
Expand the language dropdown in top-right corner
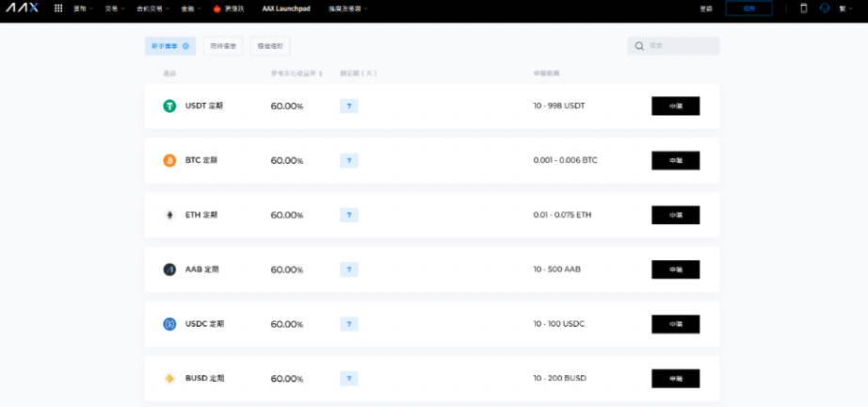click(x=844, y=8)
